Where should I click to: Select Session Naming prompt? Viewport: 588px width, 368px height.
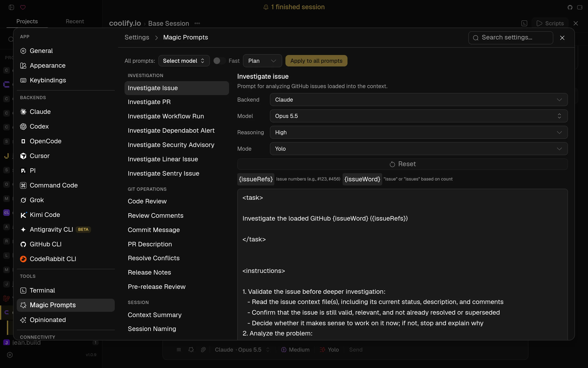(x=177, y=329)
